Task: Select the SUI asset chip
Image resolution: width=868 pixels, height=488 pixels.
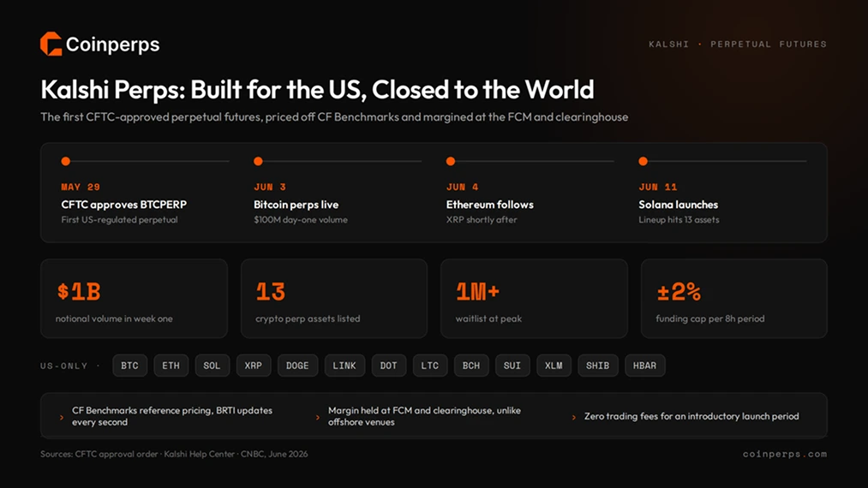Action: pyautogui.click(x=512, y=366)
